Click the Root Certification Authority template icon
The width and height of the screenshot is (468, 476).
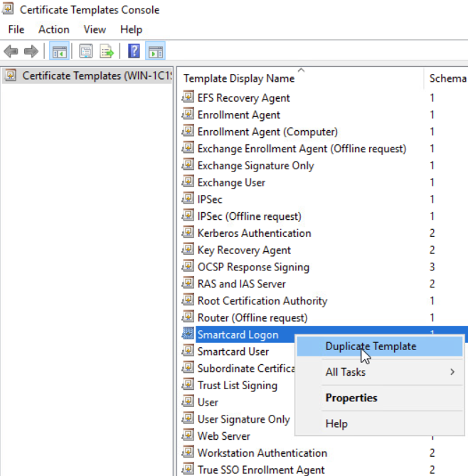[x=188, y=300]
